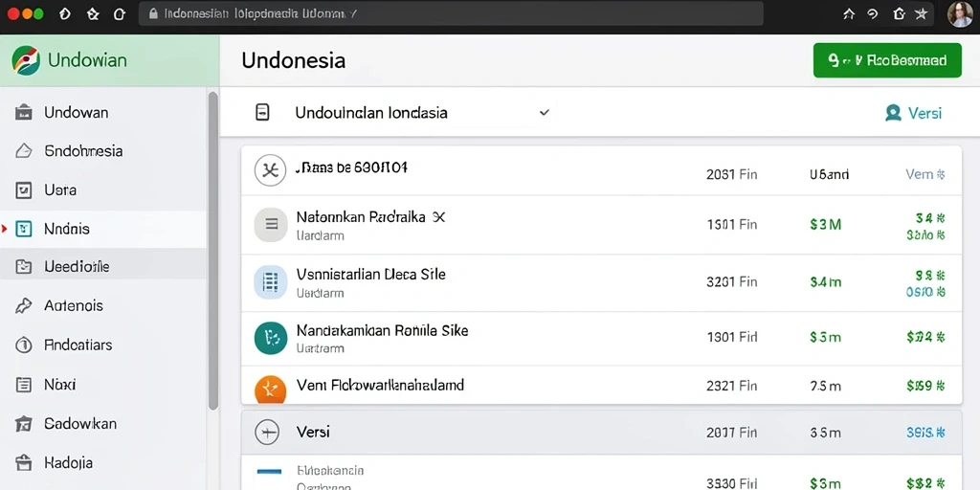Open the Undowan menu item

point(77,113)
